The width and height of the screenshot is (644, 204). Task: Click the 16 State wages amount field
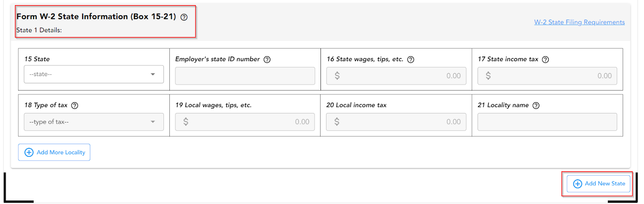click(396, 76)
